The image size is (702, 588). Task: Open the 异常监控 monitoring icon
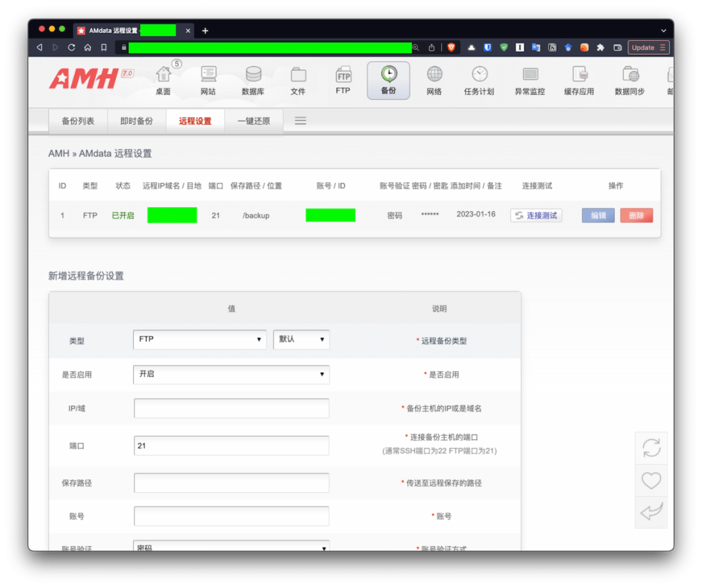click(529, 79)
